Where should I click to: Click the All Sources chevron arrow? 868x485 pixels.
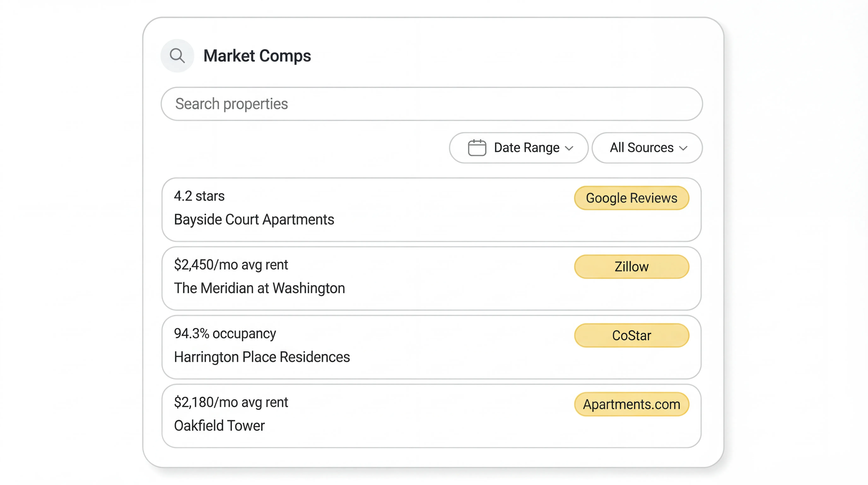pyautogui.click(x=683, y=148)
